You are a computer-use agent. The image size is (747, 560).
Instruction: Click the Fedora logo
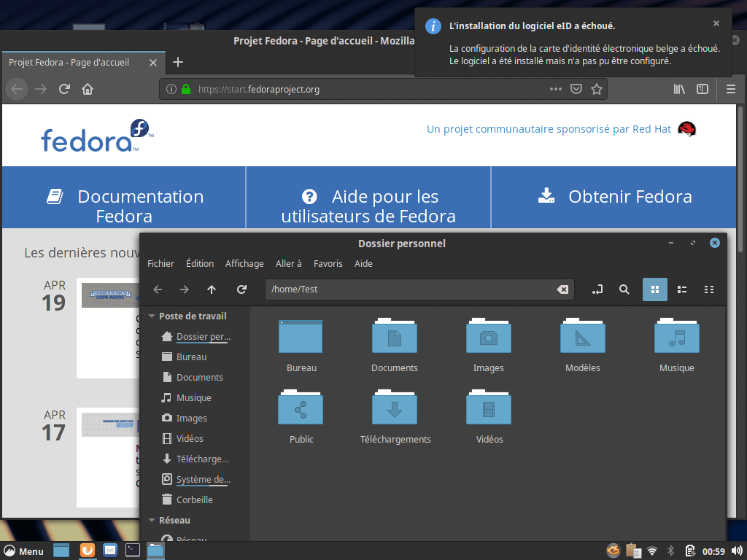[x=97, y=136]
